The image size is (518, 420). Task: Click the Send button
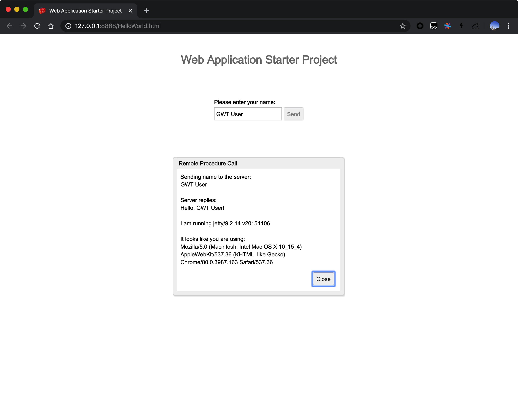293,114
